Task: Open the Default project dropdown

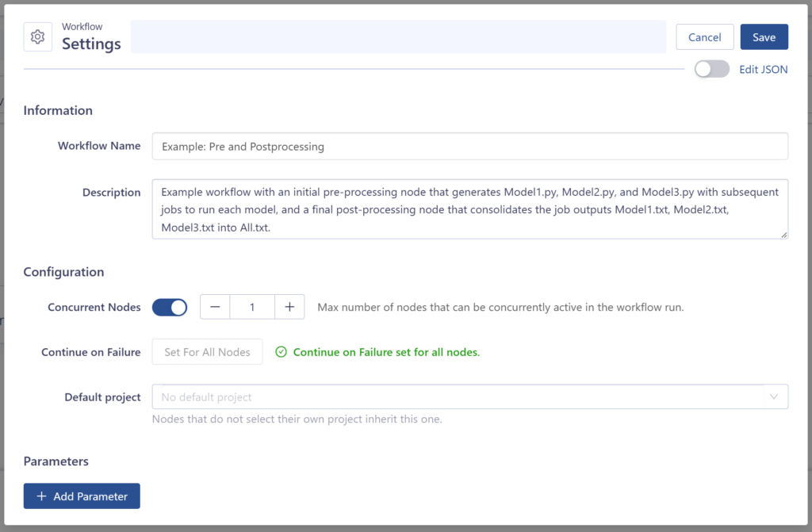Action: 469,396
